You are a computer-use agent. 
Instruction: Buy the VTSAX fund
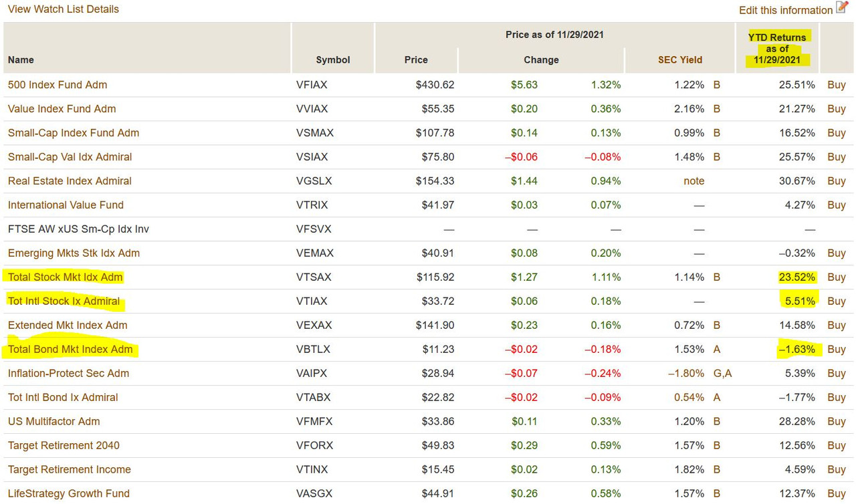coord(836,277)
